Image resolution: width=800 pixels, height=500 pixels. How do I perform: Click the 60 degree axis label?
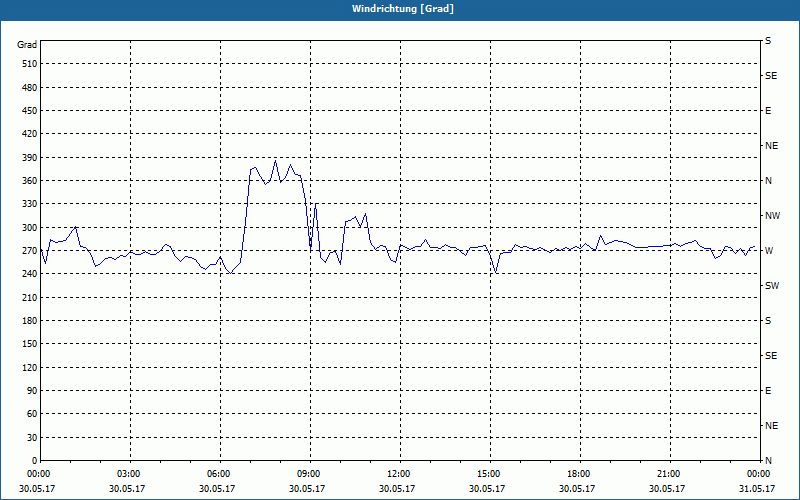32,414
